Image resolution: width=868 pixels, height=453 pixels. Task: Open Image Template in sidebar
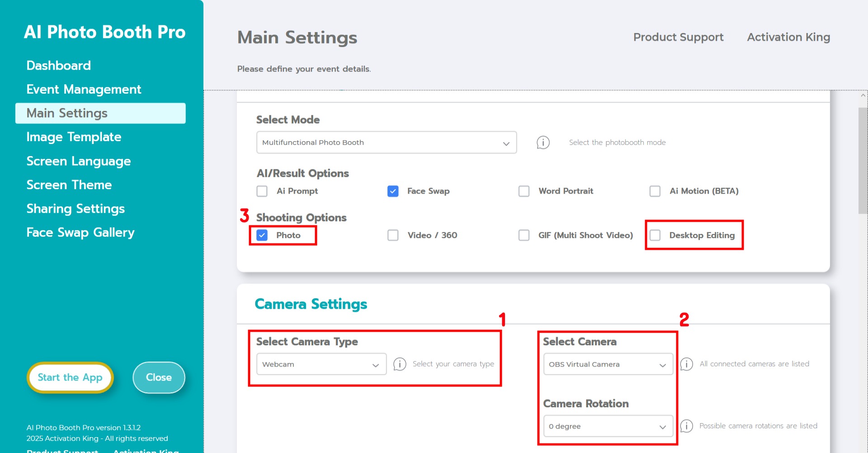[74, 137]
